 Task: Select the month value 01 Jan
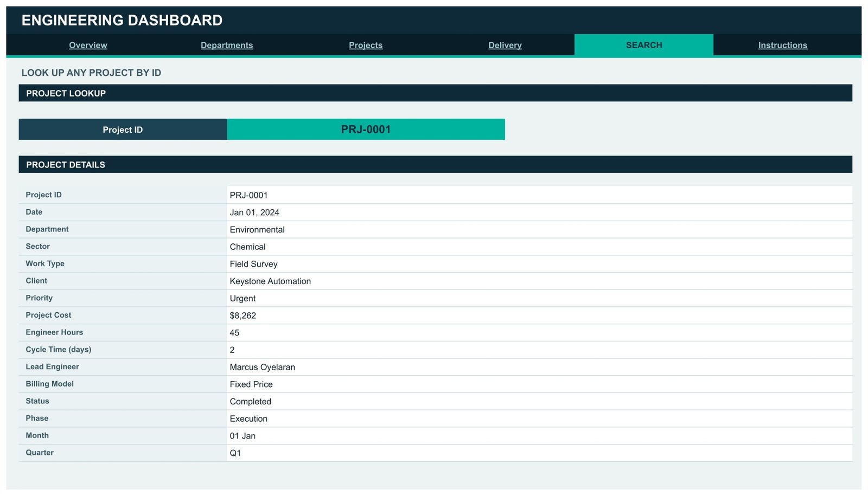point(242,436)
